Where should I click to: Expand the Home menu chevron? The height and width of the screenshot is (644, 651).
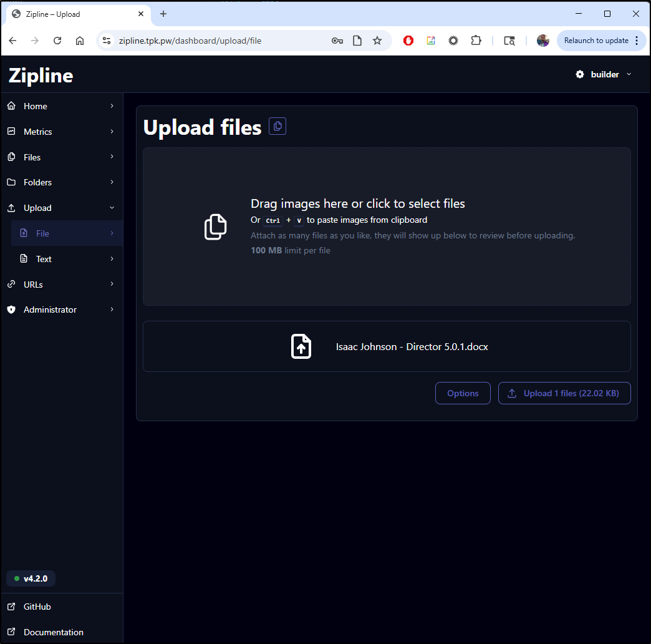click(x=112, y=106)
